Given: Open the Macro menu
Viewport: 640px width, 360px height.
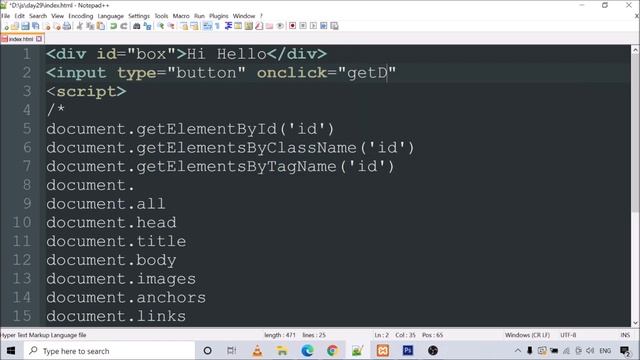Looking at the screenshot, I should click(181, 16).
